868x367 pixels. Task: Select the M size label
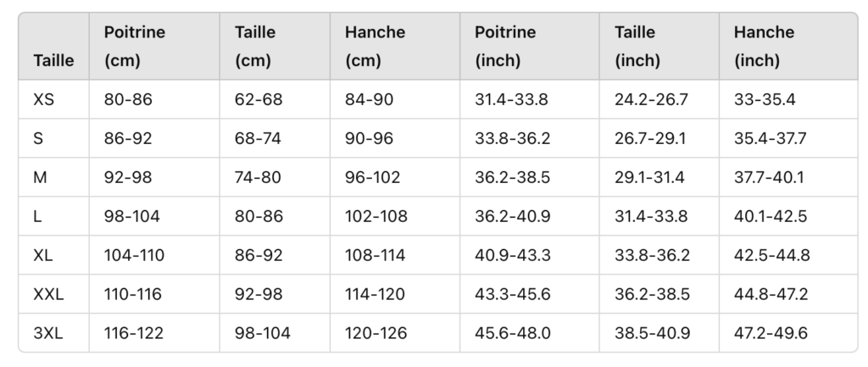coord(40,178)
